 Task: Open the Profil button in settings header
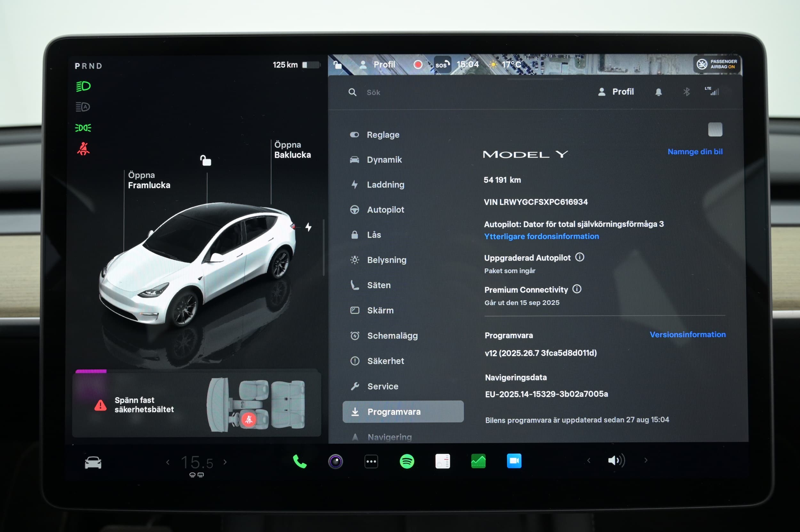[616, 91]
